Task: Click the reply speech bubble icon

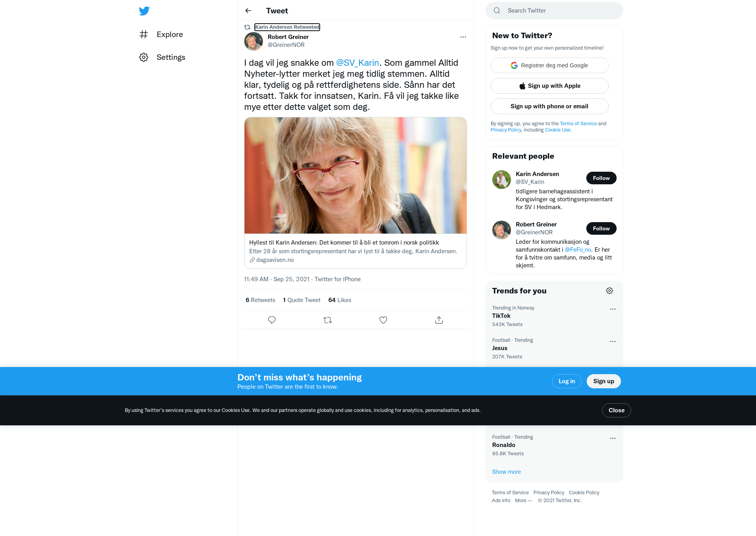Action: point(272,320)
